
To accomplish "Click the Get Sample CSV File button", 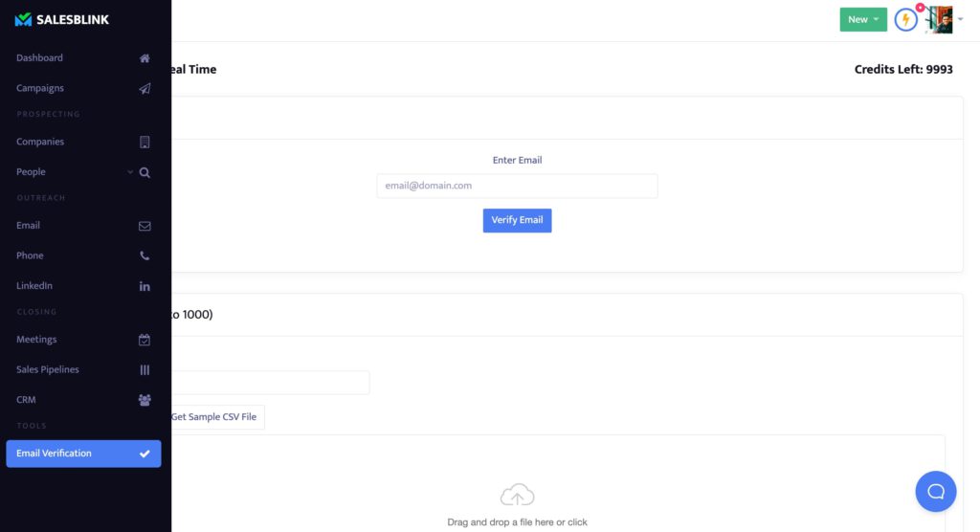I will 217,417.
